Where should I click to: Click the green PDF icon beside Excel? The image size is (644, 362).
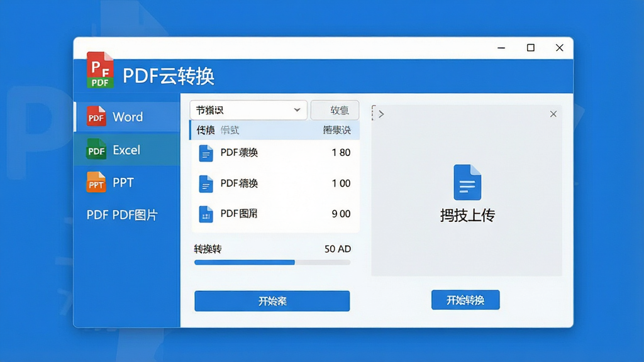click(x=96, y=150)
